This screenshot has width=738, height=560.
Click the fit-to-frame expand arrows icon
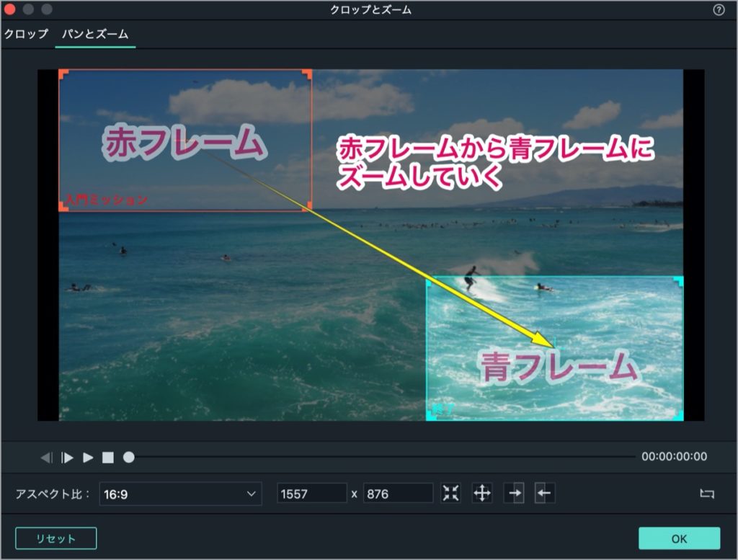point(450,494)
